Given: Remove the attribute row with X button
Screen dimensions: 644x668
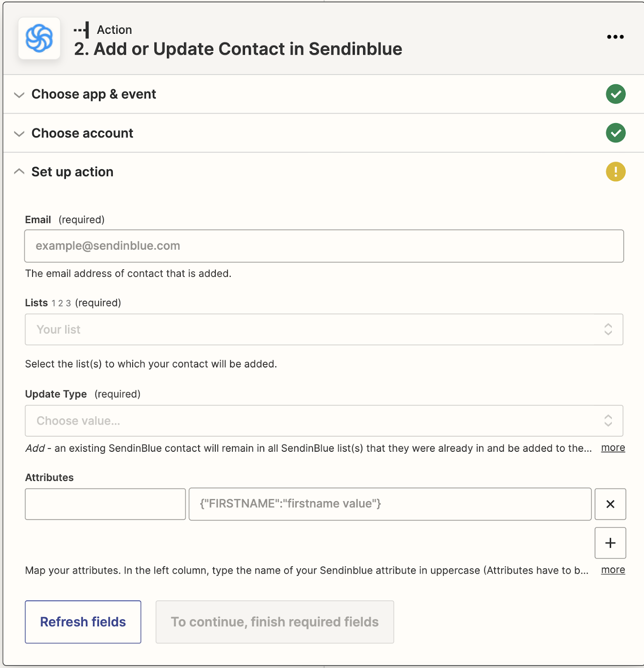Looking at the screenshot, I should coord(610,504).
